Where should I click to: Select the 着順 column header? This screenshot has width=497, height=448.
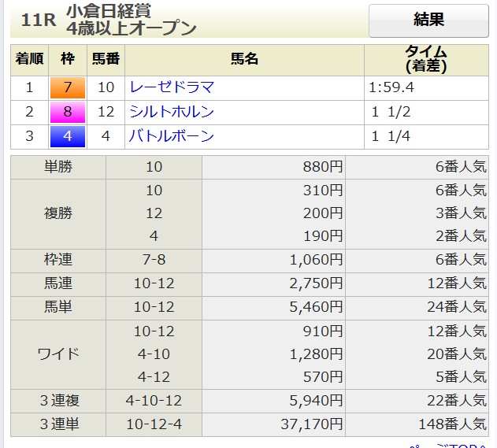[x=29, y=60]
